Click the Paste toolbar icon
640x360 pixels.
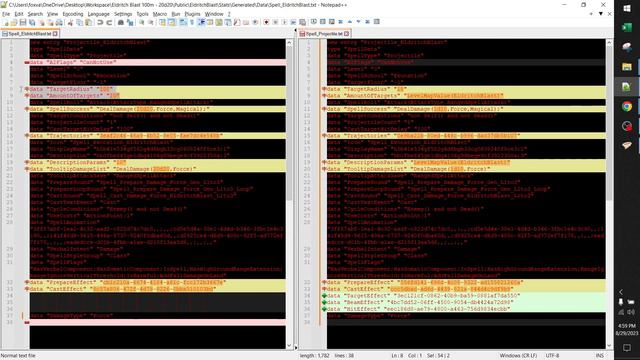[x=89, y=22]
